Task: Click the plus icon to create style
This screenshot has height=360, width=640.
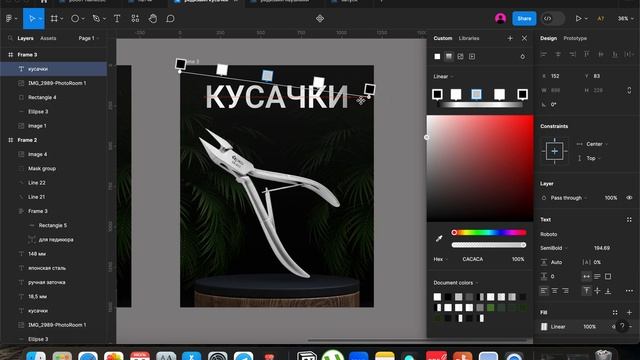Action: pyautogui.click(x=510, y=38)
